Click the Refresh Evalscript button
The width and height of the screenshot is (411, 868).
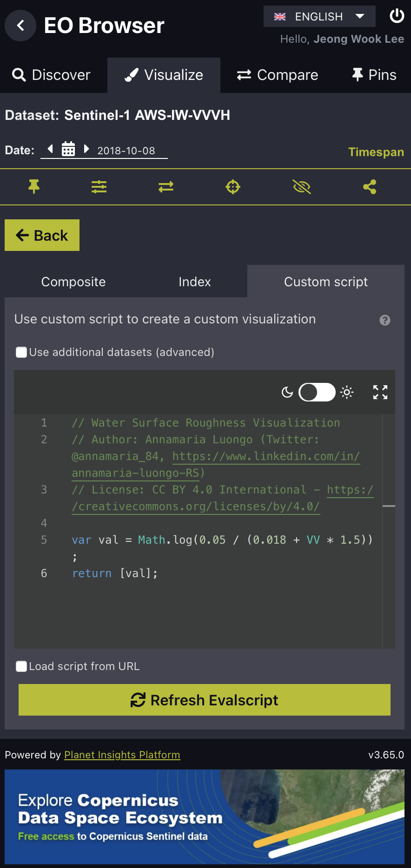click(x=205, y=700)
